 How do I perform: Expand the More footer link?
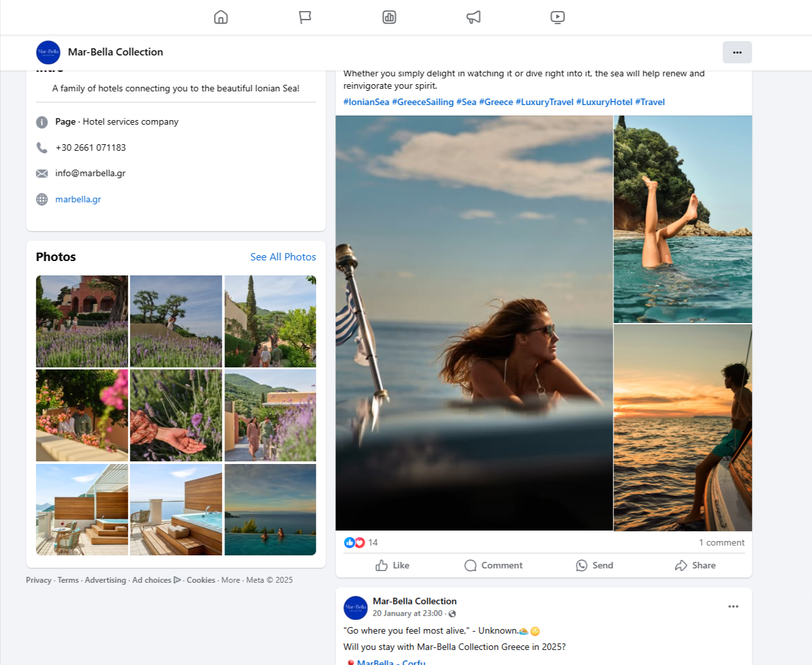230,580
